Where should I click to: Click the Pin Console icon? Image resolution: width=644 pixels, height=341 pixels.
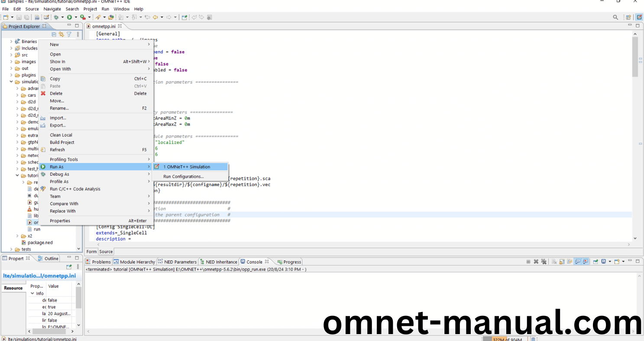[595, 262]
